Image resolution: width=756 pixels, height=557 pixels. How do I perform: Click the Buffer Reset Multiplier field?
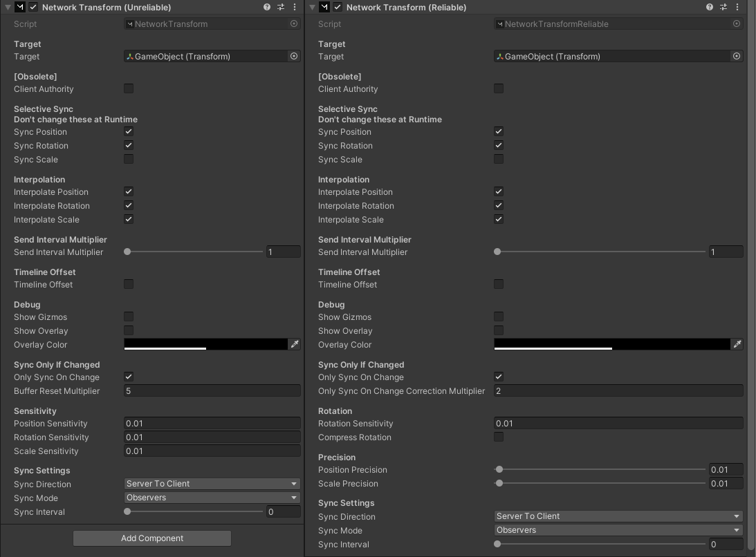(212, 390)
